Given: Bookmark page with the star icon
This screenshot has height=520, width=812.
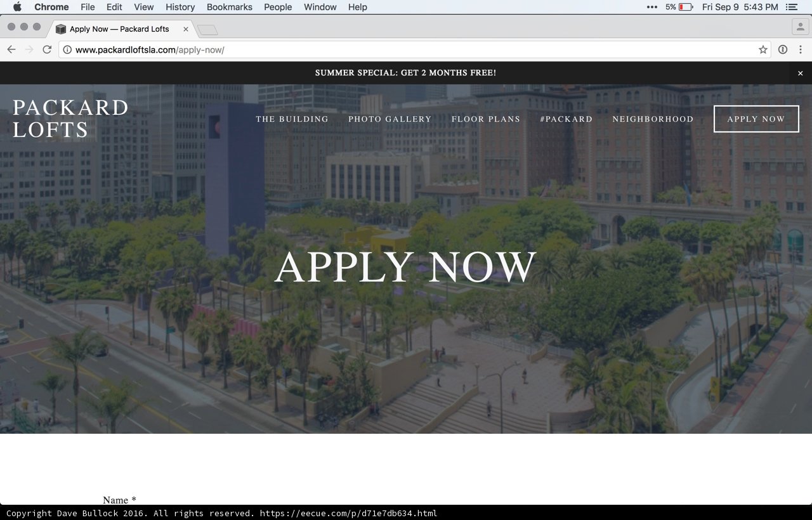Looking at the screenshot, I should pos(763,49).
